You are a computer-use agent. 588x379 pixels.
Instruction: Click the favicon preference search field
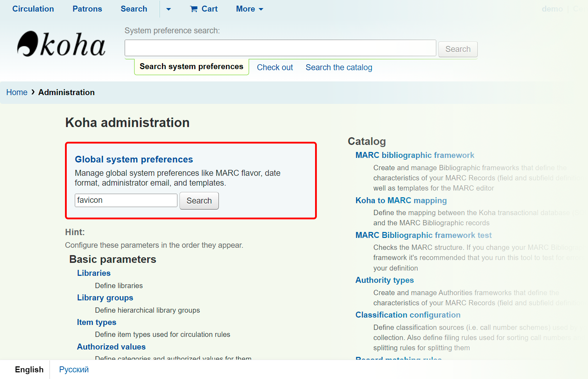[x=126, y=200]
